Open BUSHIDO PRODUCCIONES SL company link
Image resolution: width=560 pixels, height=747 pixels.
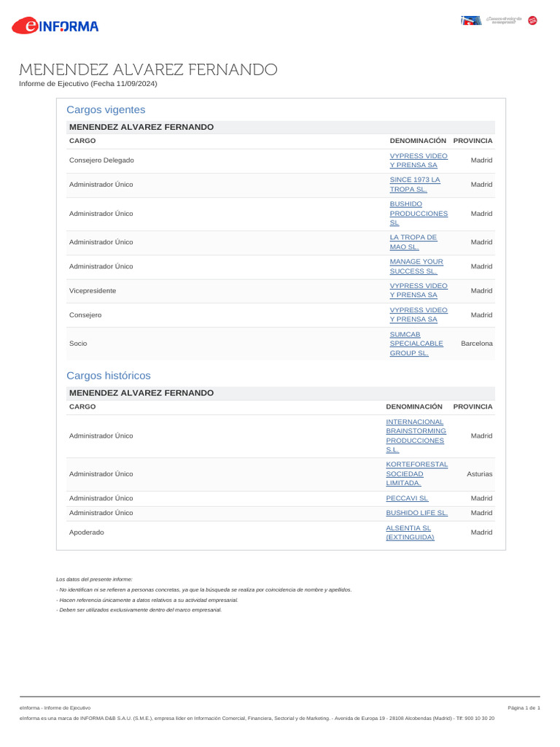(419, 214)
